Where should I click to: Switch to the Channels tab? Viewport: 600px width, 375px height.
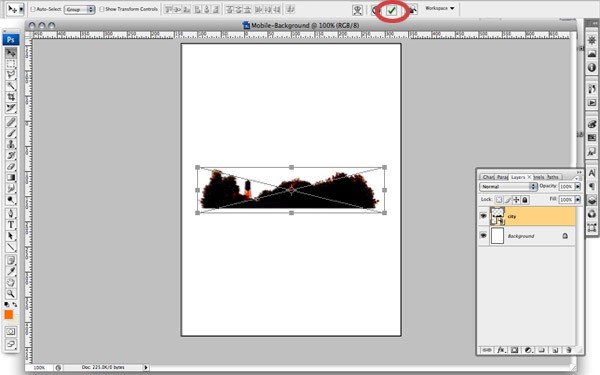point(539,177)
